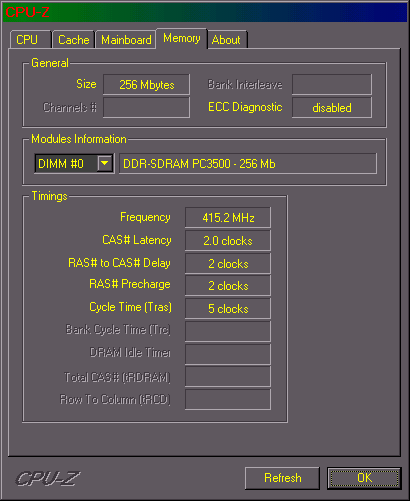410x501 pixels.
Task: Click the DDR-SDRAM PC3500 module description field
Action: click(x=248, y=163)
